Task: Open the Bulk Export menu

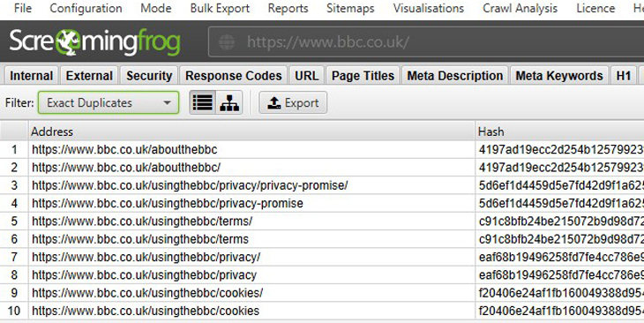Action: [220, 8]
